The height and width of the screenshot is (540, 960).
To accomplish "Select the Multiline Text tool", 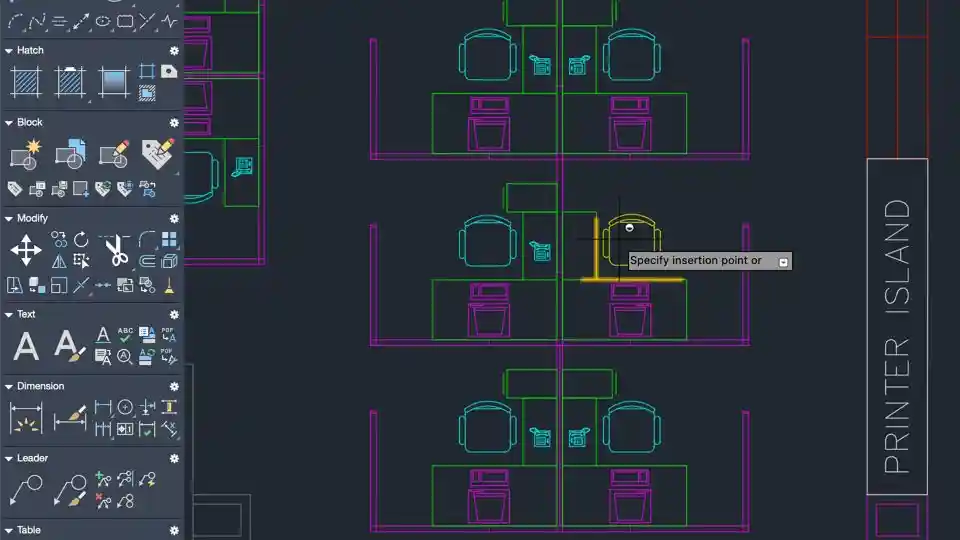I will tap(26, 346).
